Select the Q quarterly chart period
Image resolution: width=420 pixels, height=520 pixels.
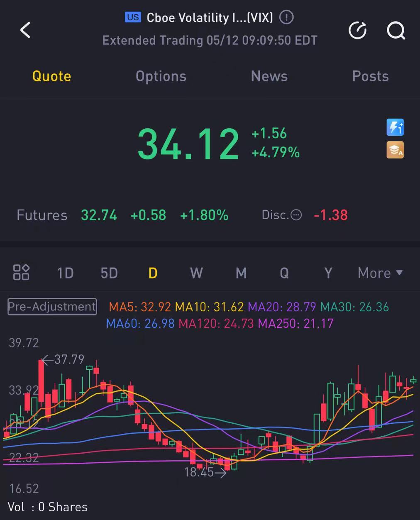pos(284,273)
